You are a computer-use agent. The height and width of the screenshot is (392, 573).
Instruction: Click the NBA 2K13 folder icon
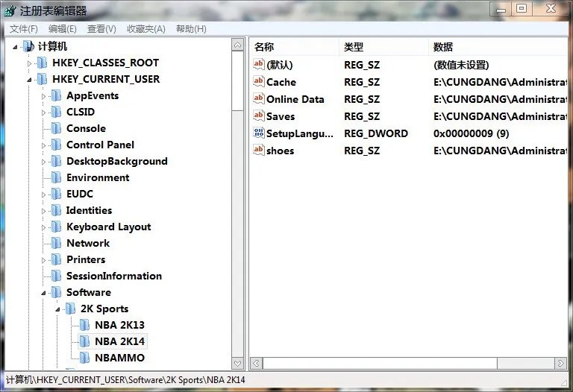coord(85,325)
